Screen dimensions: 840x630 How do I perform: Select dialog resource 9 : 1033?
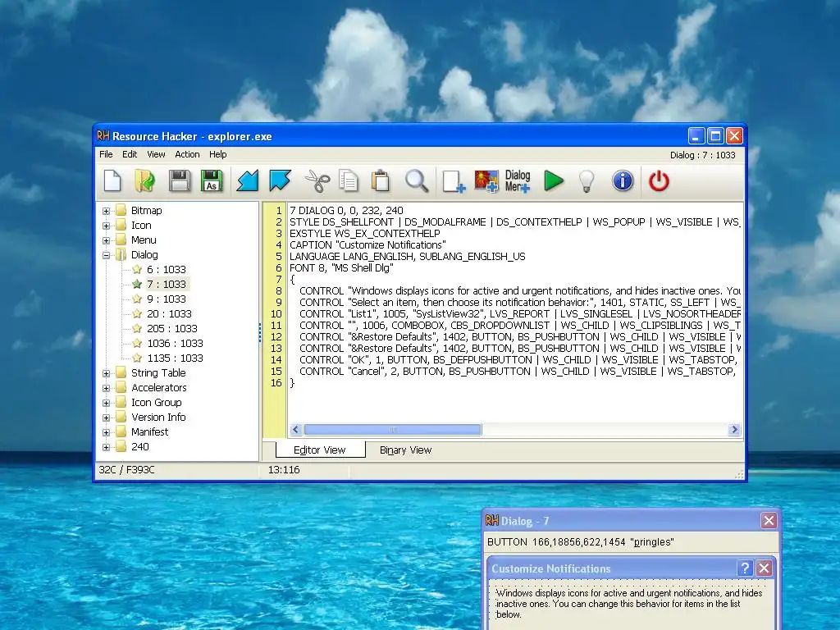[166, 299]
